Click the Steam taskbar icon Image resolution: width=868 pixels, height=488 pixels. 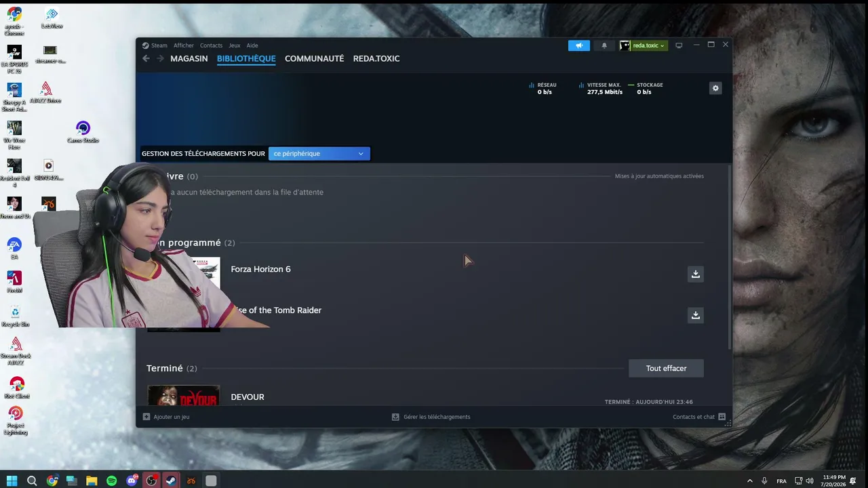pos(171,481)
